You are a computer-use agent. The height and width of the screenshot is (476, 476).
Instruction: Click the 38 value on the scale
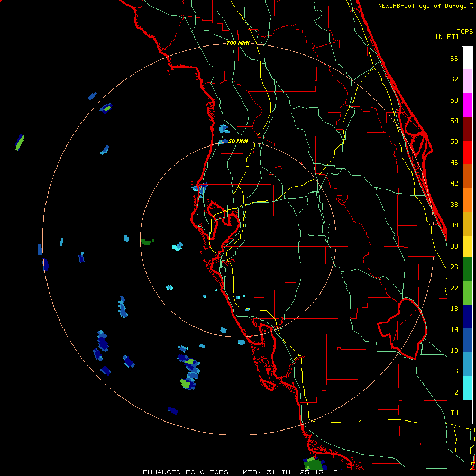pyautogui.click(x=454, y=204)
